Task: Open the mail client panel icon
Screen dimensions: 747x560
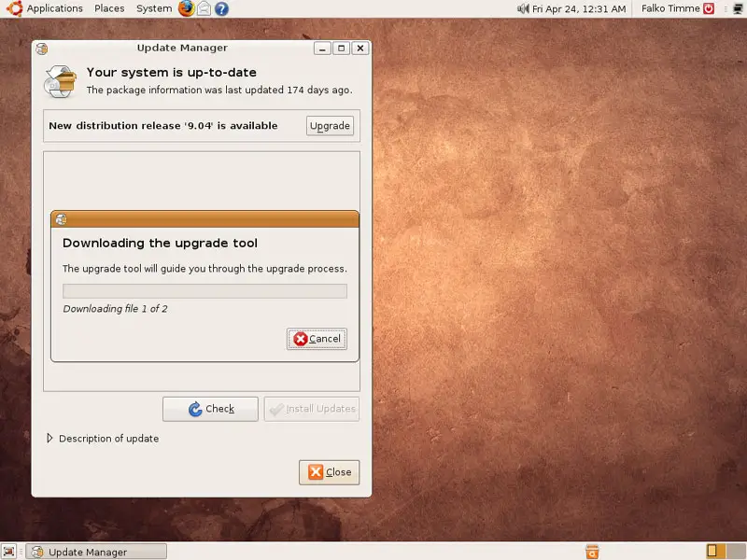Action: 204,8
